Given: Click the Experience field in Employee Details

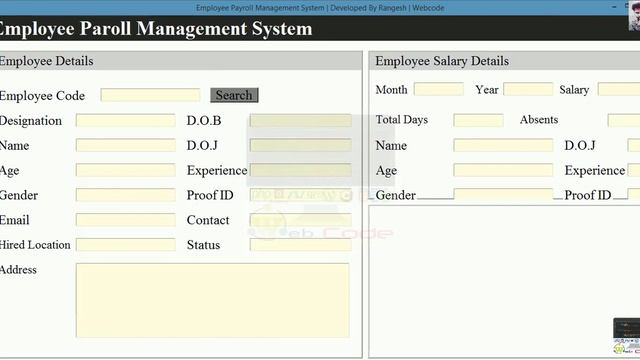Looking at the screenshot, I should coord(301,170).
